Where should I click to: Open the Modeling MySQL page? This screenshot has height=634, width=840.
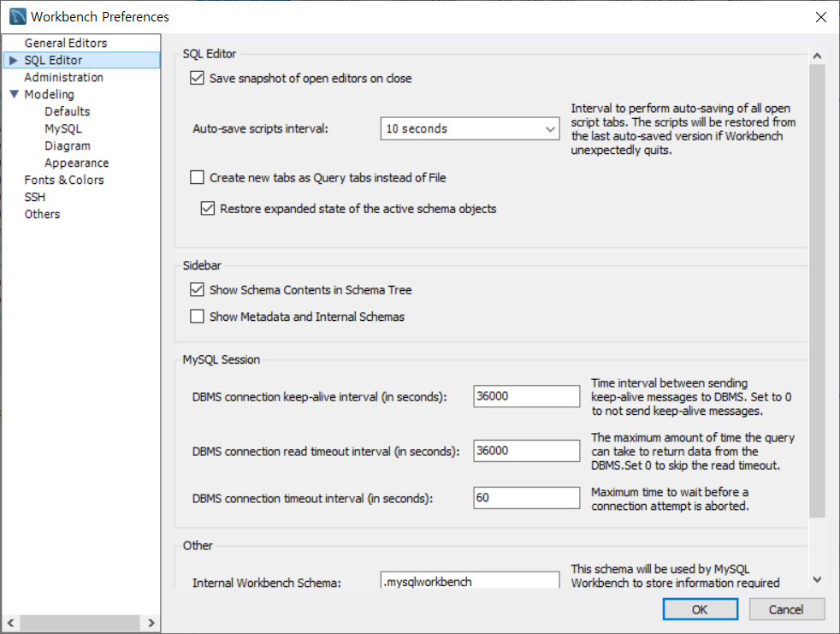[x=63, y=128]
